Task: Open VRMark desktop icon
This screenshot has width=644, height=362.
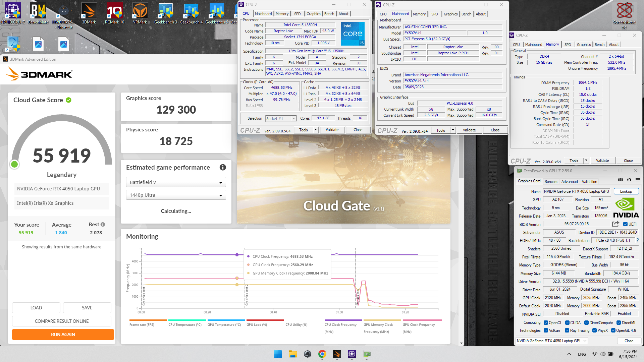Action: (140, 13)
